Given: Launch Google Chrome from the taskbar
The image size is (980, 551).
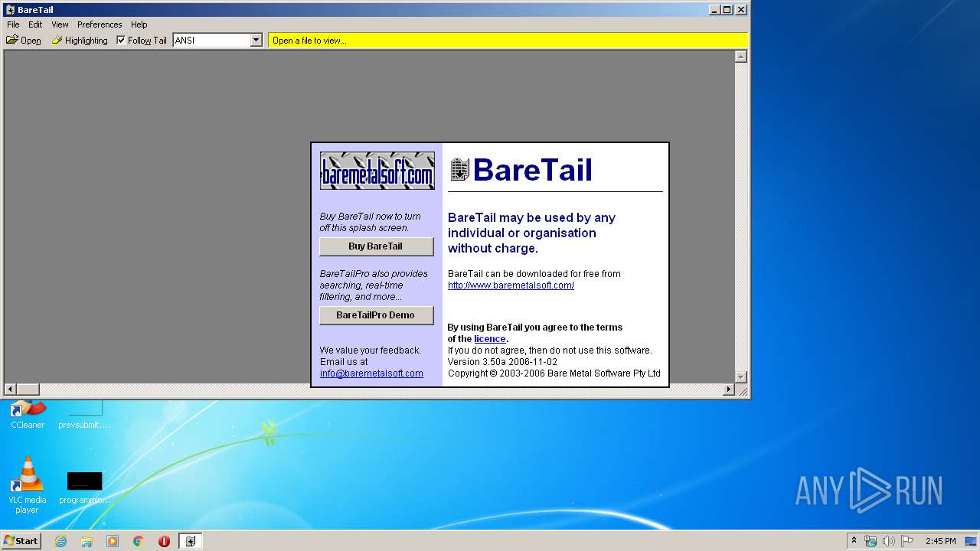Looking at the screenshot, I should pyautogui.click(x=139, y=541).
